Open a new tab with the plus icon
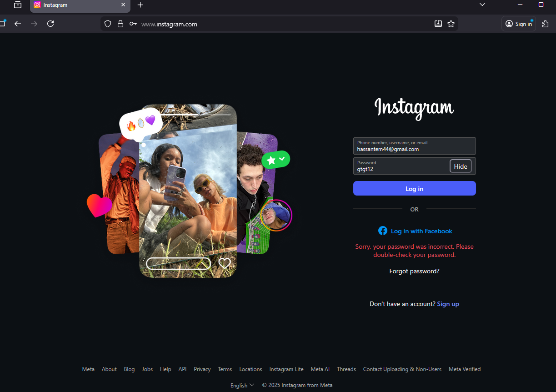The image size is (556, 392). click(x=140, y=5)
